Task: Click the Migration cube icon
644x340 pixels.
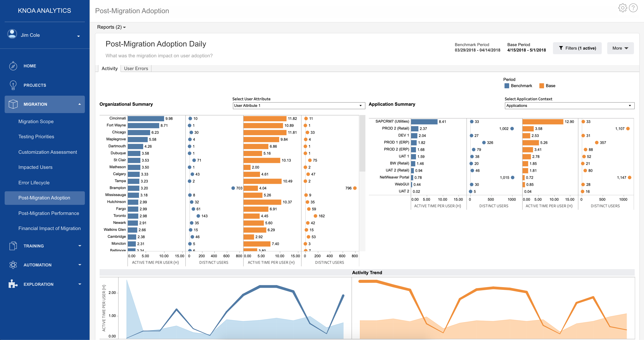Action: click(13, 104)
